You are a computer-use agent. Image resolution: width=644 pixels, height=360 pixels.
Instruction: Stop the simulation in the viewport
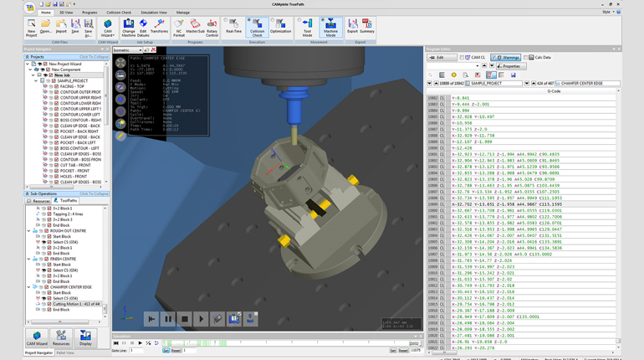[184, 319]
